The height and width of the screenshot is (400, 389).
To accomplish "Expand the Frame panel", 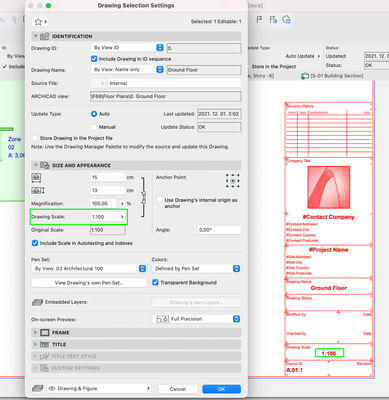I will click(35, 333).
